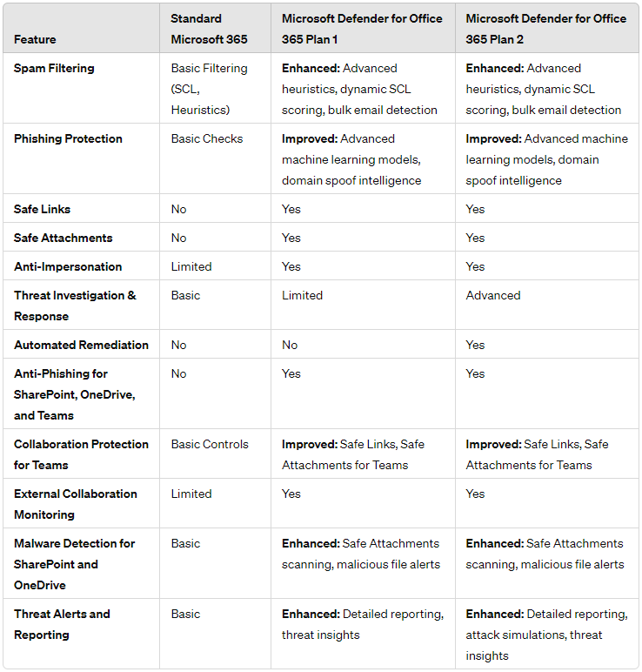The width and height of the screenshot is (642, 672).
Task: Select the 'Defender for Office 365 Plan 1' header
Action: pyautogui.click(x=362, y=29)
